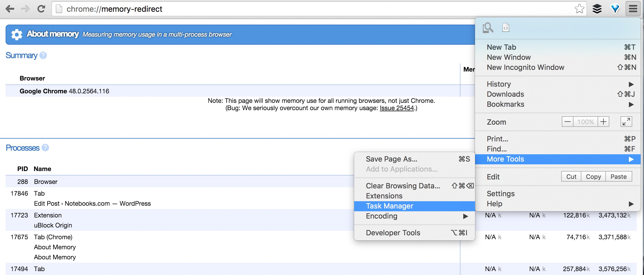Select Find… in the menu
Viewport: 644px width, 275px height.
click(558, 149)
